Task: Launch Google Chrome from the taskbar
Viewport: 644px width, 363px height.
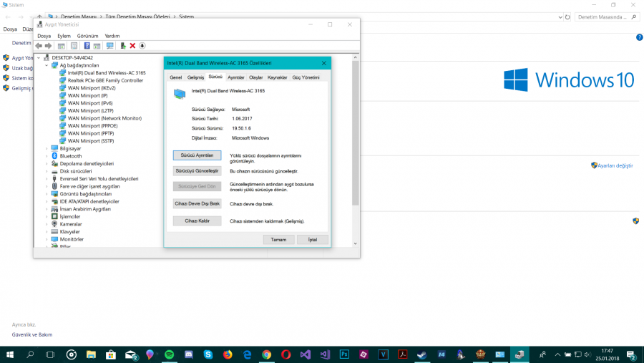Action: [266, 354]
